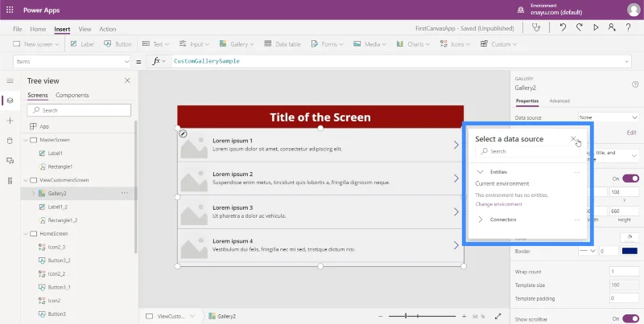This screenshot has width=644, height=324.
Task: Open the Advanced tools icon in left rail
Action: 10,180
